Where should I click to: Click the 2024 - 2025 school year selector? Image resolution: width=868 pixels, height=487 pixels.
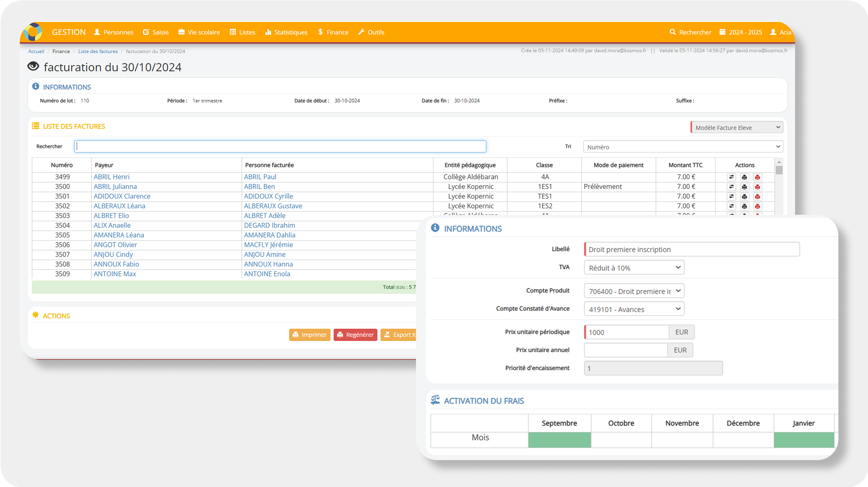click(741, 32)
